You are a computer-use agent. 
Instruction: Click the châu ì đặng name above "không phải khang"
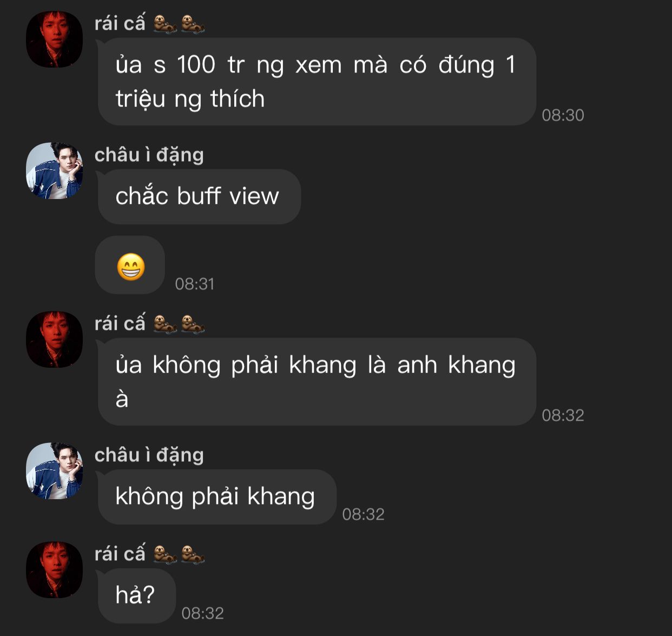click(x=149, y=455)
